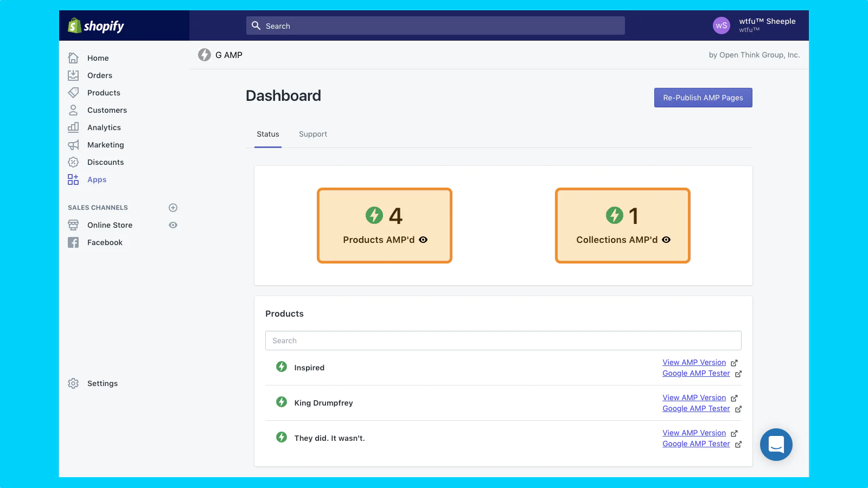Click the Re-Publish AMP Pages button
The height and width of the screenshot is (488, 868).
point(703,98)
